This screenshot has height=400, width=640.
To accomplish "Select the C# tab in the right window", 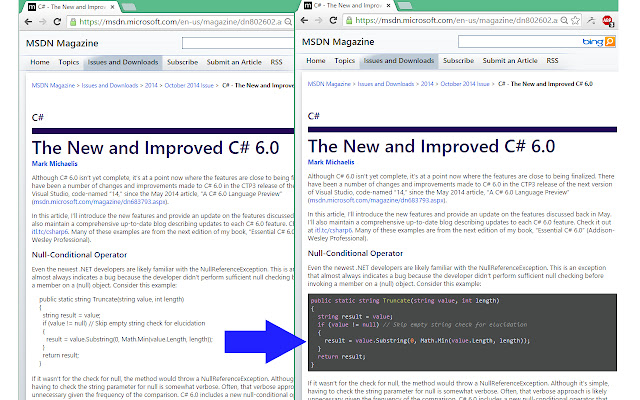I will tap(349, 5).
